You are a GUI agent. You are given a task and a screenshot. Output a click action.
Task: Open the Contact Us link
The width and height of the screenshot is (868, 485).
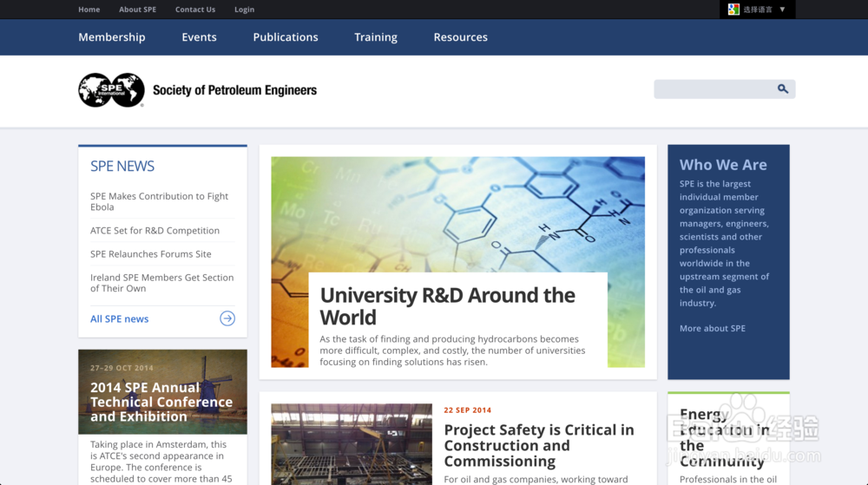click(x=195, y=10)
